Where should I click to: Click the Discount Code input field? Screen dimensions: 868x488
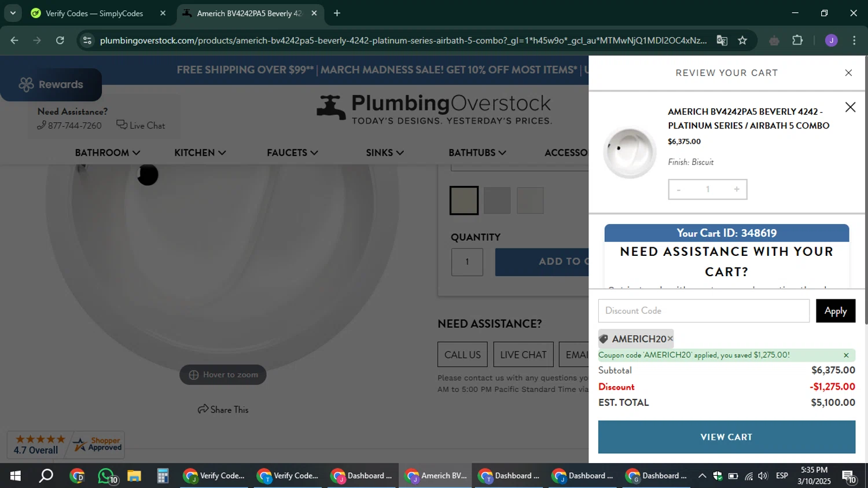point(704,311)
